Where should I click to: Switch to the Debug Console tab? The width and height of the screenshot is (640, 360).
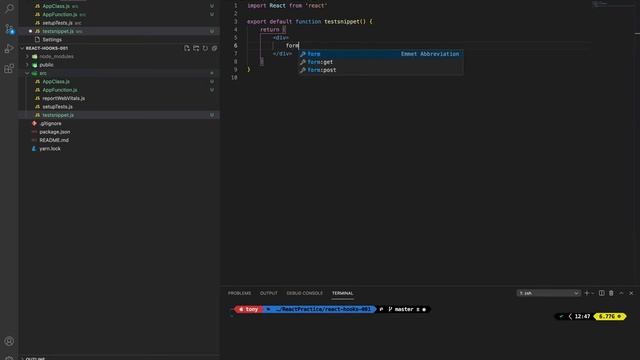304,293
